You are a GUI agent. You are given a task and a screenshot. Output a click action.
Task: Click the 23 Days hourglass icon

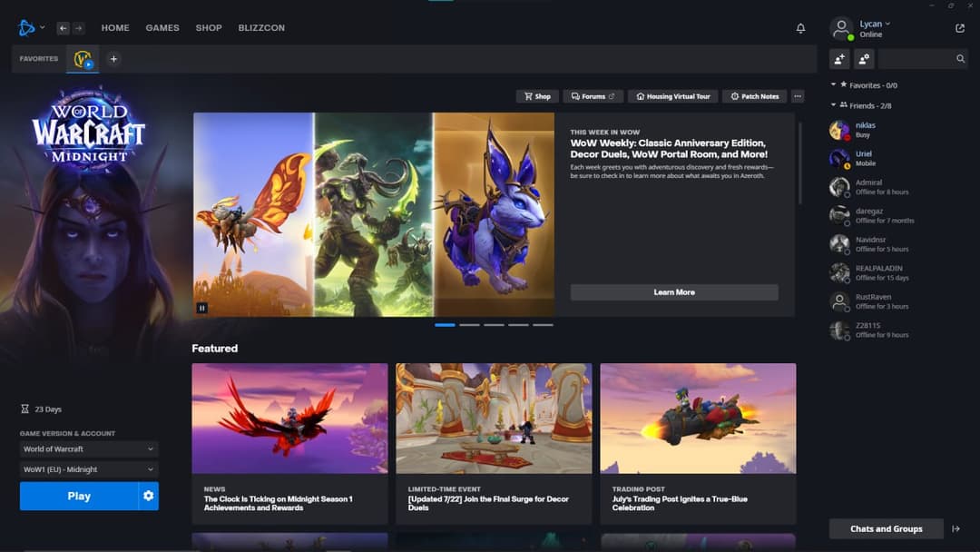click(25, 409)
